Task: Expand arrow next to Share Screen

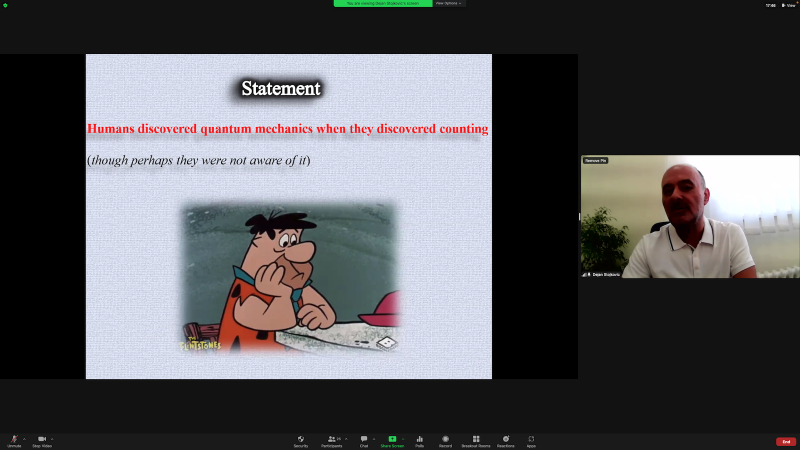Action: pos(403,439)
